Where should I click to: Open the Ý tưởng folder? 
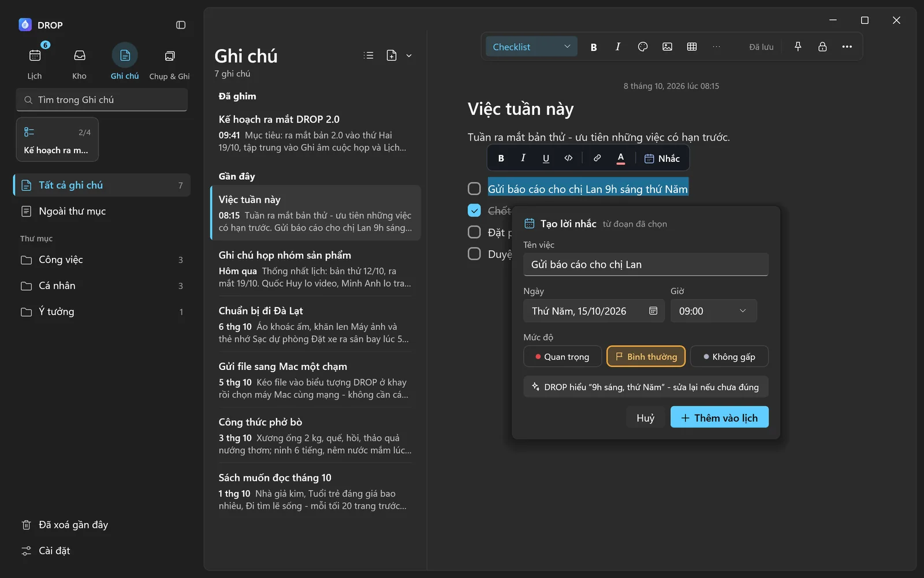[x=102, y=312]
